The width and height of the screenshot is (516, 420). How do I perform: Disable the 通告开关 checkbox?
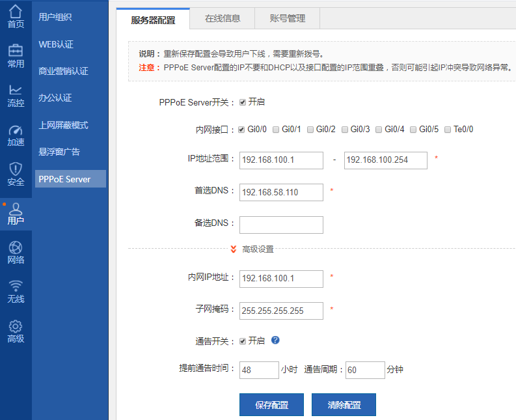(x=243, y=341)
